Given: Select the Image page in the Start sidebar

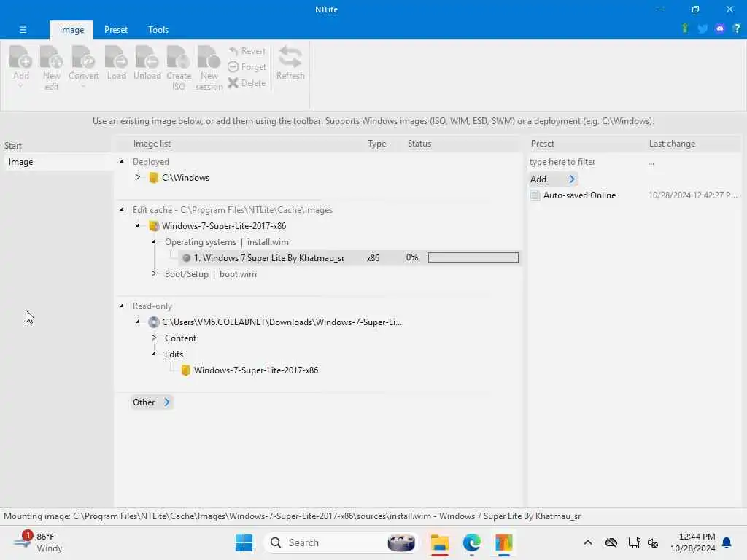Looking at the screenshot, I should click(x=58, y=162).
